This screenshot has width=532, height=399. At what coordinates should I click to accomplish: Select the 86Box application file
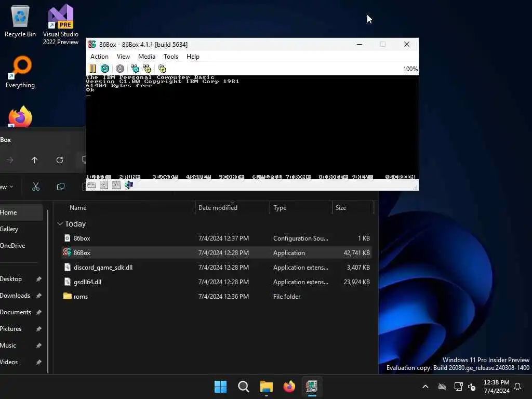pyautogui.click(x=217, y=253)
